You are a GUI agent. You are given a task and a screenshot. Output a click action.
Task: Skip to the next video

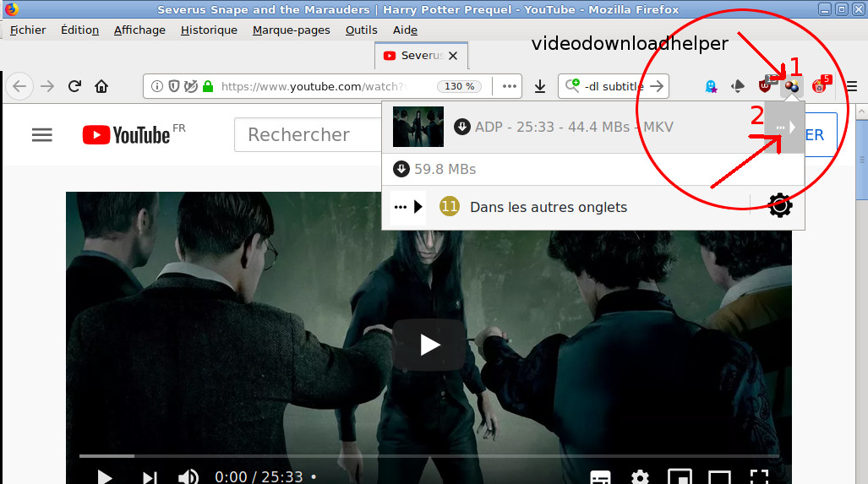click(x=150, y=476)
